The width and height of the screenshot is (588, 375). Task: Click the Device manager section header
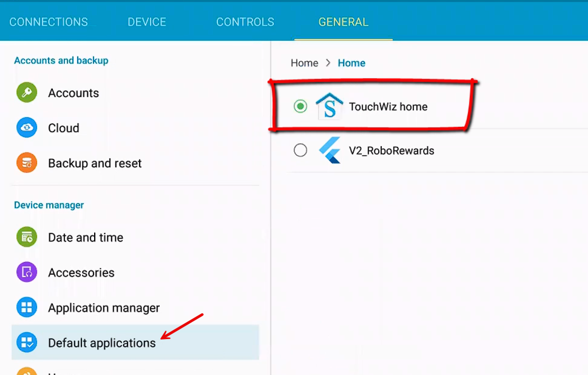[x=49, y=205]
